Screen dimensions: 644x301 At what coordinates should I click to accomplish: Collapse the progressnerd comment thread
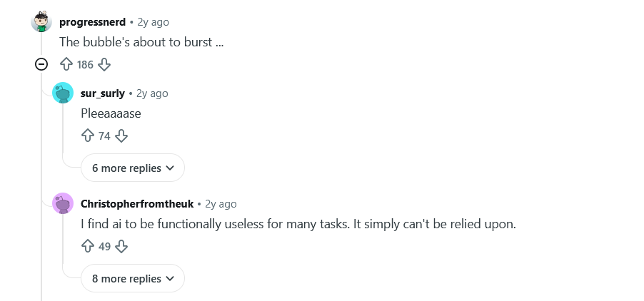point(41,64)
